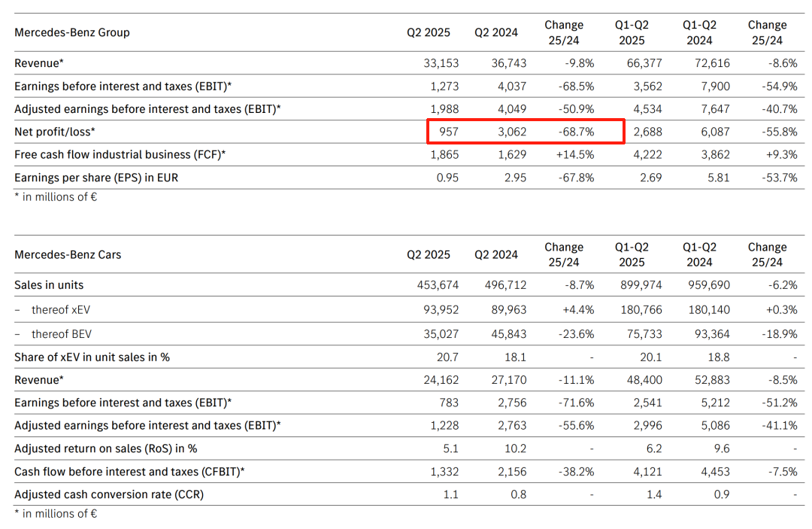Select the Q2 2025 net profit value 957

448,132
